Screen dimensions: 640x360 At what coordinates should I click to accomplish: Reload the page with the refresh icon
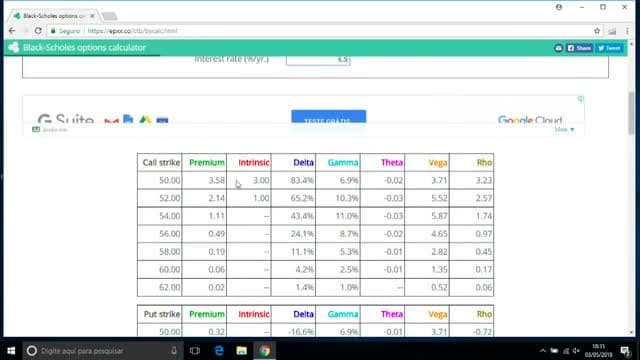click(38, 31)
